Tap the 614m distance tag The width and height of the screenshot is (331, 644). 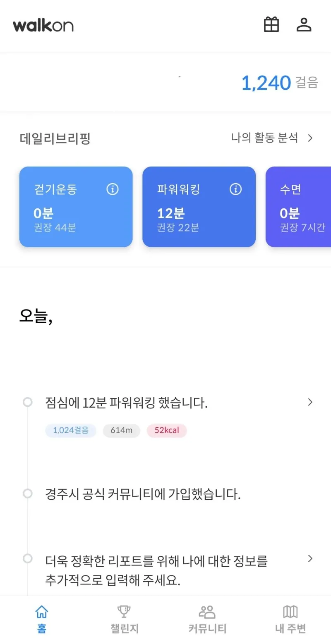coord(121,430)
